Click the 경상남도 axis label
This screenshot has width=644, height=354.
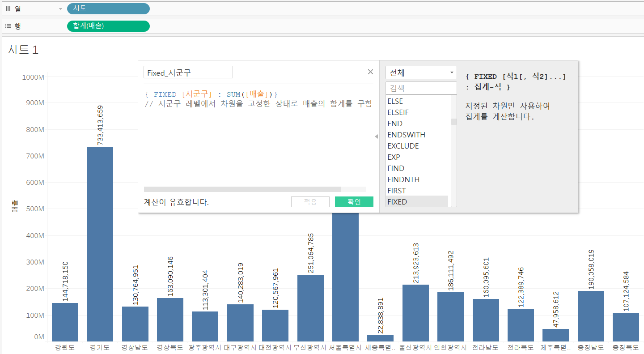(x=135, y=347)
